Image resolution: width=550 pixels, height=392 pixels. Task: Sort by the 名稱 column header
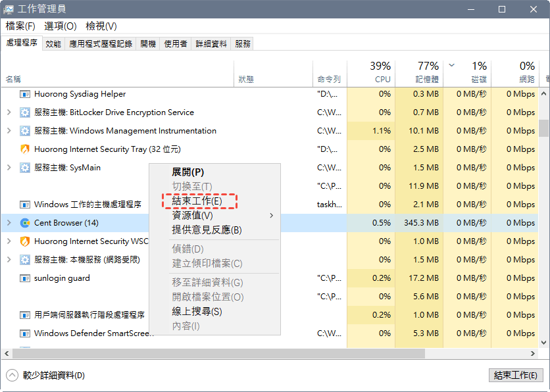118,74
